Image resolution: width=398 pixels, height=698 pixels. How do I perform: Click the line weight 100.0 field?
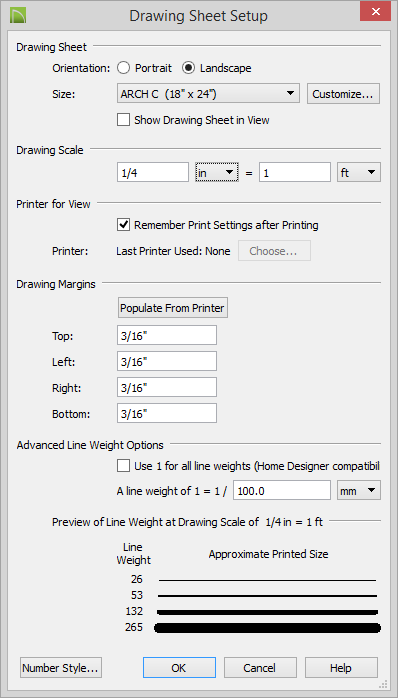click(x=282, y=491)
